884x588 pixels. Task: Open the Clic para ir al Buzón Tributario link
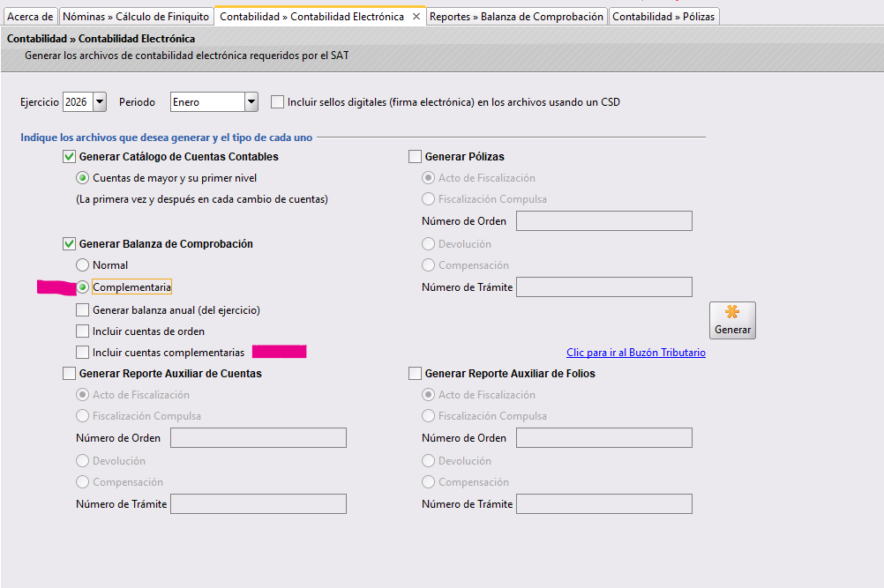pyautogui.click(x=636, y=353)
